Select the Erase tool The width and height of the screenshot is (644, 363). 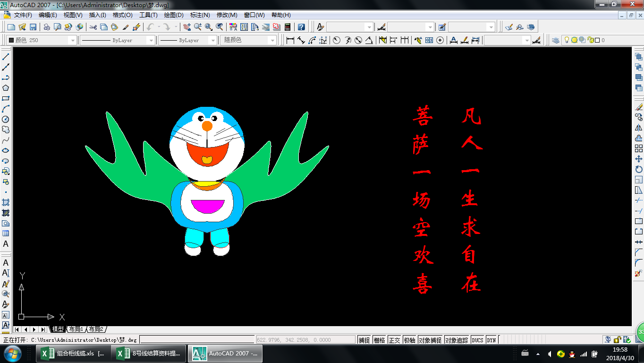click(x=639, y=107)
